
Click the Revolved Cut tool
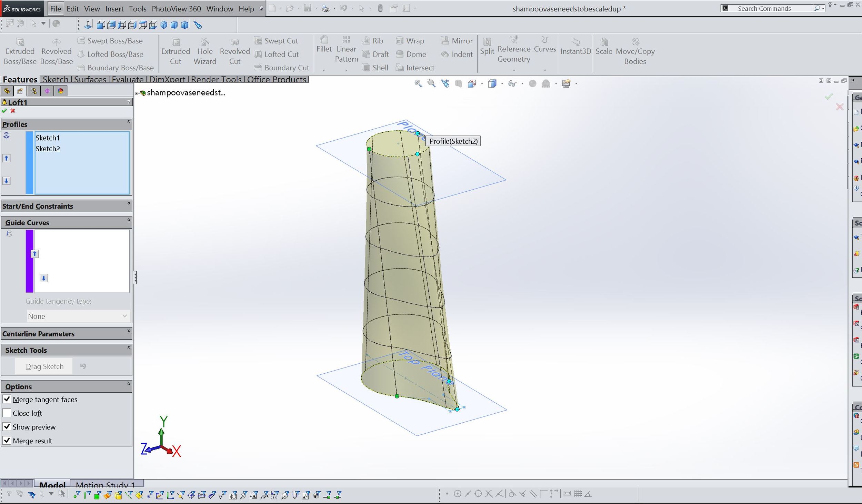235,51
